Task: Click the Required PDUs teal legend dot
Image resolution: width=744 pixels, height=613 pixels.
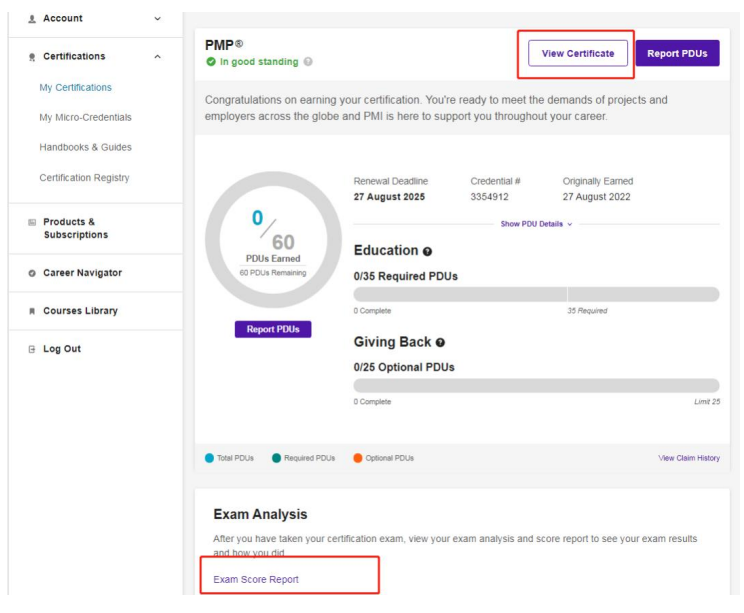Action: 276,458
